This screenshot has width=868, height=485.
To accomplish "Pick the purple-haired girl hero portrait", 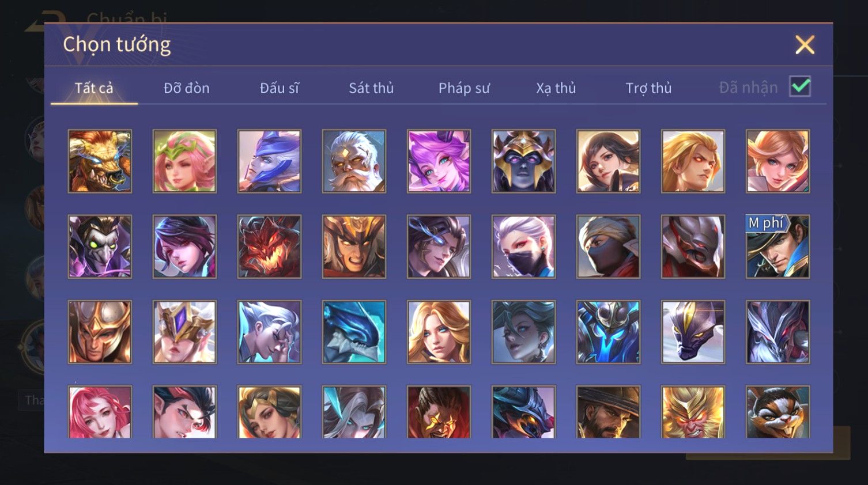I will click(x=439, y=161).
